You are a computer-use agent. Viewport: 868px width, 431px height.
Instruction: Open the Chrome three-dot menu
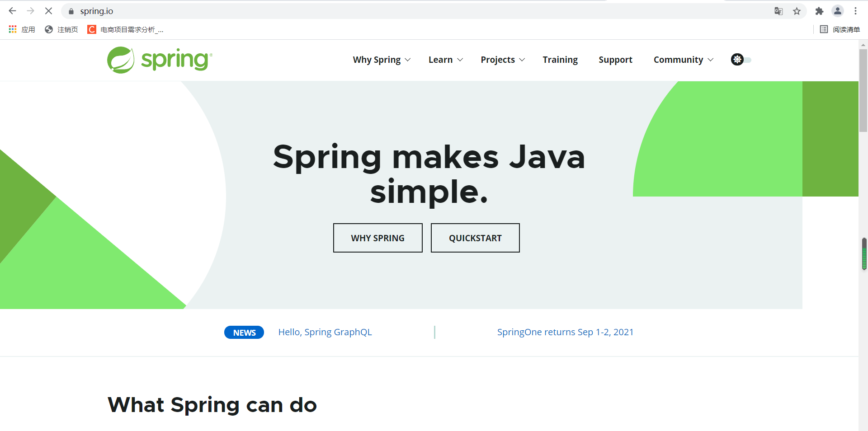pos(855,11)
